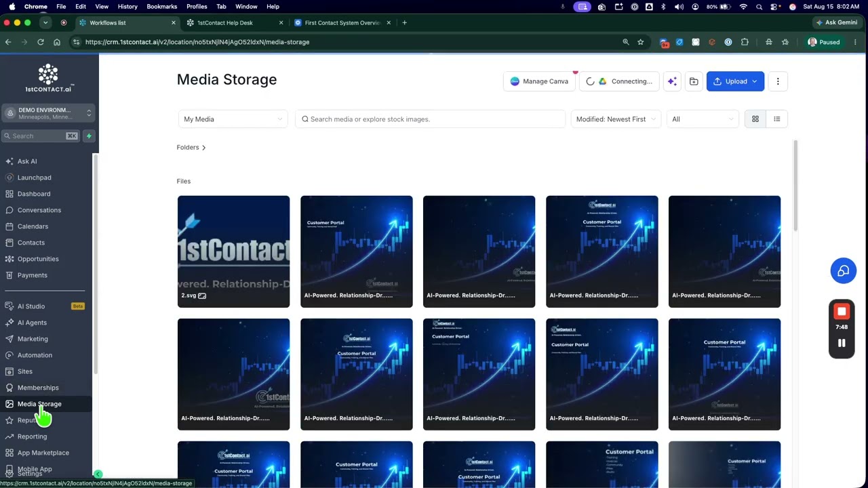
Task: Open the 2.svg file thumbnail
Action: tap(233, 251)
